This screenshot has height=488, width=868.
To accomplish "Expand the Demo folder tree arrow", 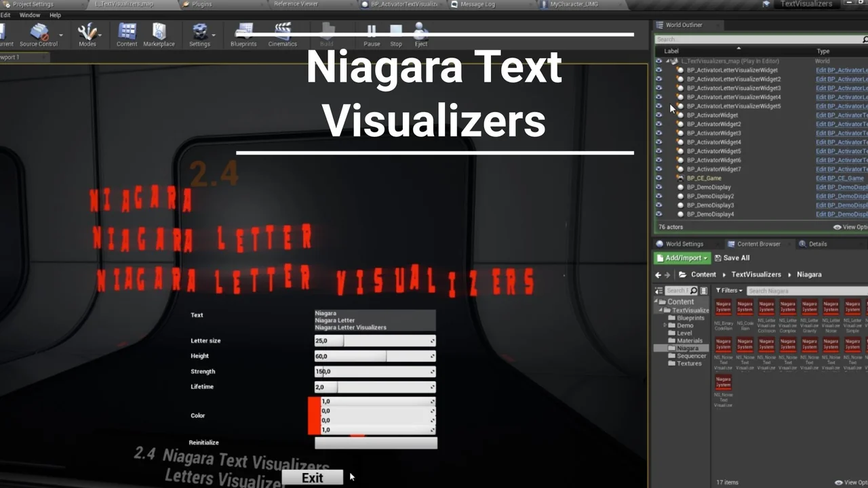I will coord(665,325).
